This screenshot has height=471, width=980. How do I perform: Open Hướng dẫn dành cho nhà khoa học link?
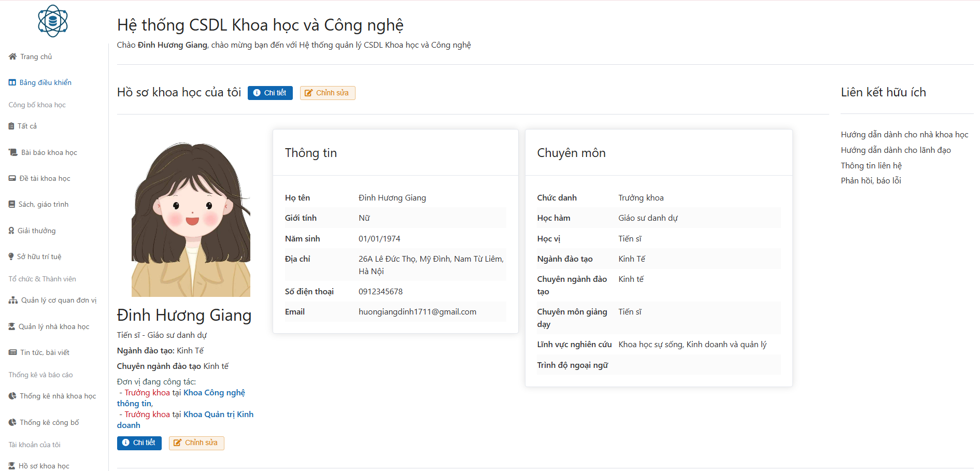(x=905, y=134)
